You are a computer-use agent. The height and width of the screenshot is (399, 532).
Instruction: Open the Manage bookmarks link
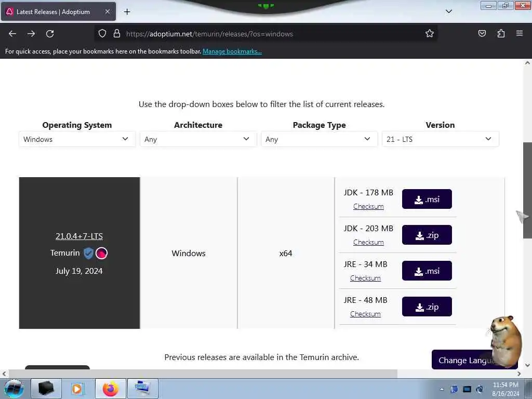pos(232,51)
